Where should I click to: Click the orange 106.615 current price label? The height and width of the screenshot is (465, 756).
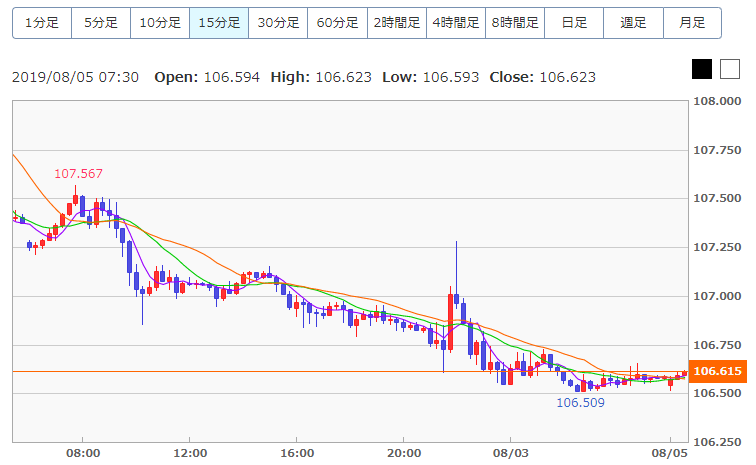[x=716, y=372]
